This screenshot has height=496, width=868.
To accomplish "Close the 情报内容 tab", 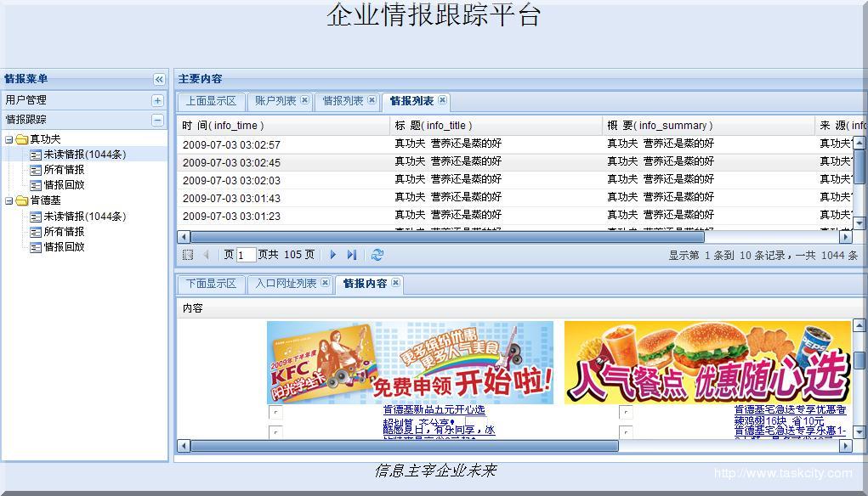I will pyautogui.click(x=395, y=283).
